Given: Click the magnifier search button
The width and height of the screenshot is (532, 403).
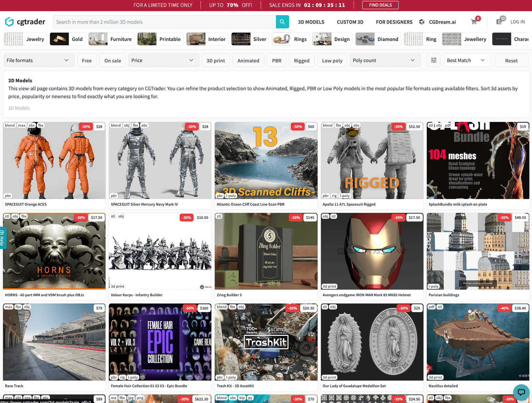Looking at the screenshot, I should coord(282,22).
